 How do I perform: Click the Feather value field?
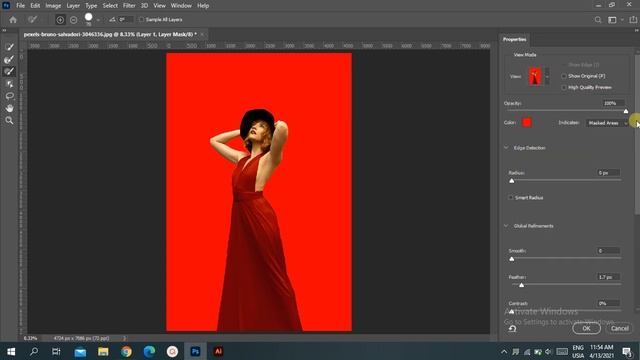point(608,277)
